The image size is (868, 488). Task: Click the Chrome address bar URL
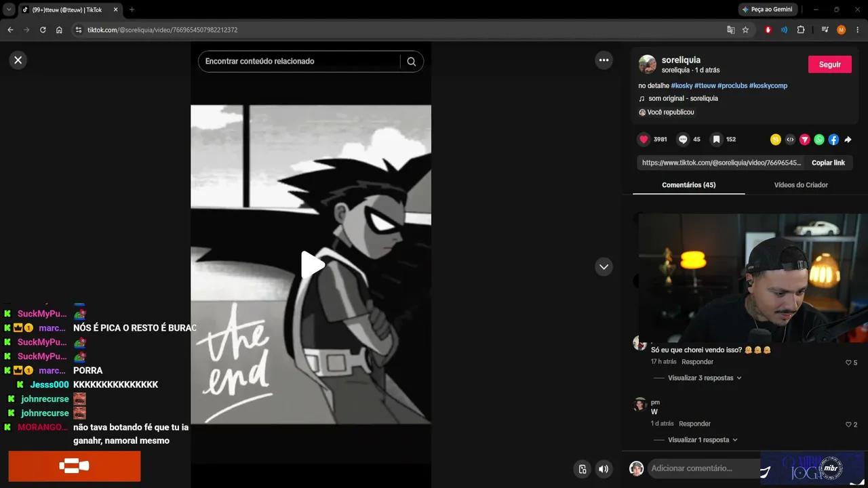tap(162, 30)
